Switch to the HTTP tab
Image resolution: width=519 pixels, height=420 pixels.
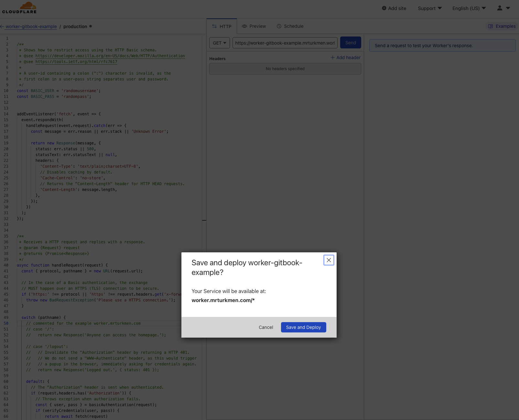click(x=222, y=26)
